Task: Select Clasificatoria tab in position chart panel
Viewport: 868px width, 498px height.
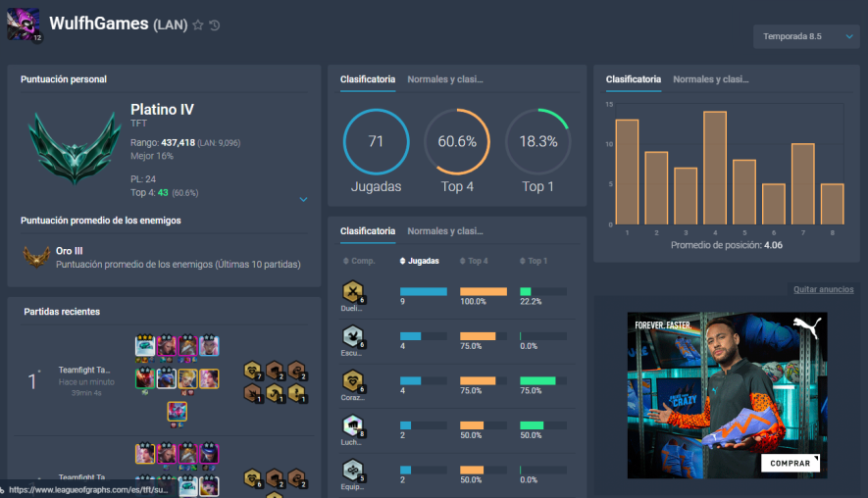Action: [634, 79]
